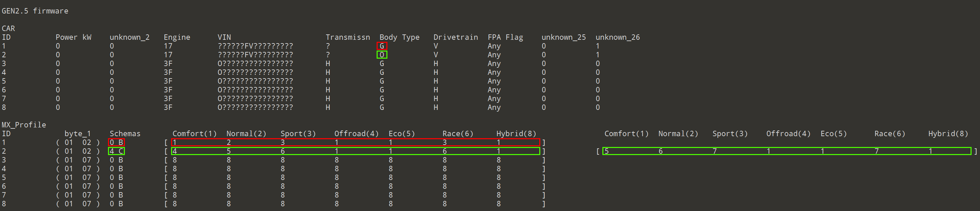Click the FPA Flag column header
980x211 pixels.
[505, 37]
